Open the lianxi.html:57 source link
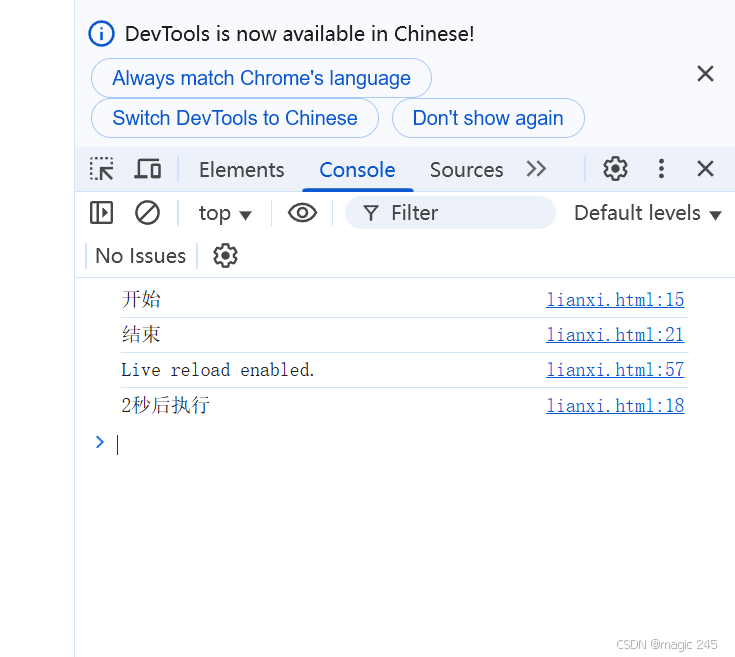This screenshot has height=657, width=735. [x=615, y=370]
